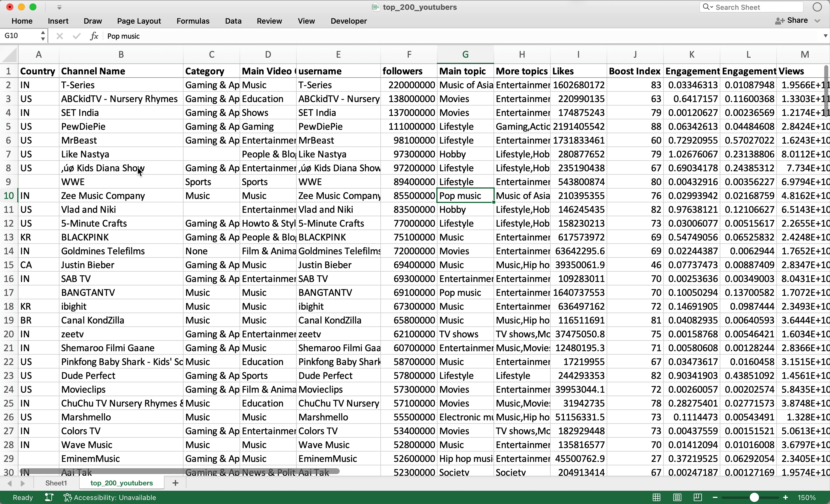830x504 pixels.
Task: Click the formula bar containing Pop music
Action: pyautogui.click(x=461, y=36)
